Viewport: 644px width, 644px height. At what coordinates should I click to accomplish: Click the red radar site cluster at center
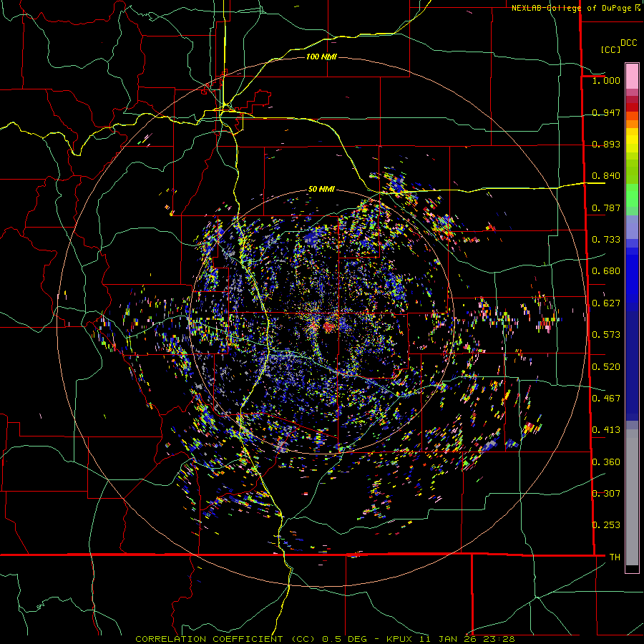(x=328, y=327)
